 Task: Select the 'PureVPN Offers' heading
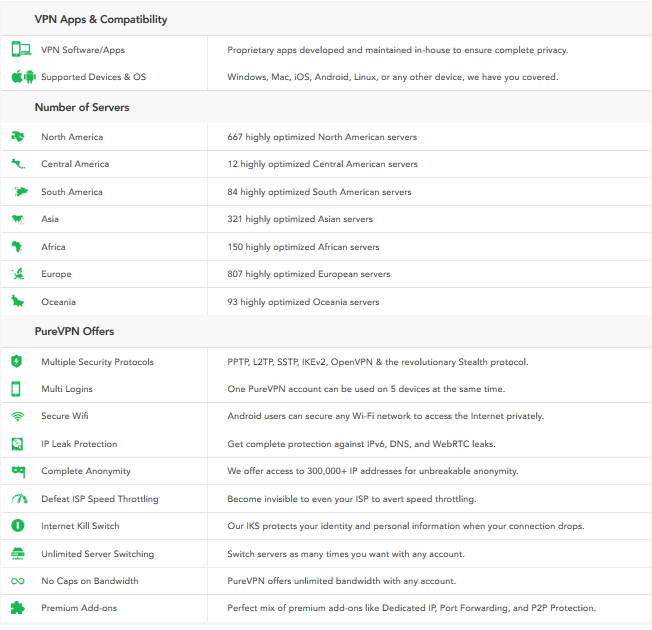[74, 331]
